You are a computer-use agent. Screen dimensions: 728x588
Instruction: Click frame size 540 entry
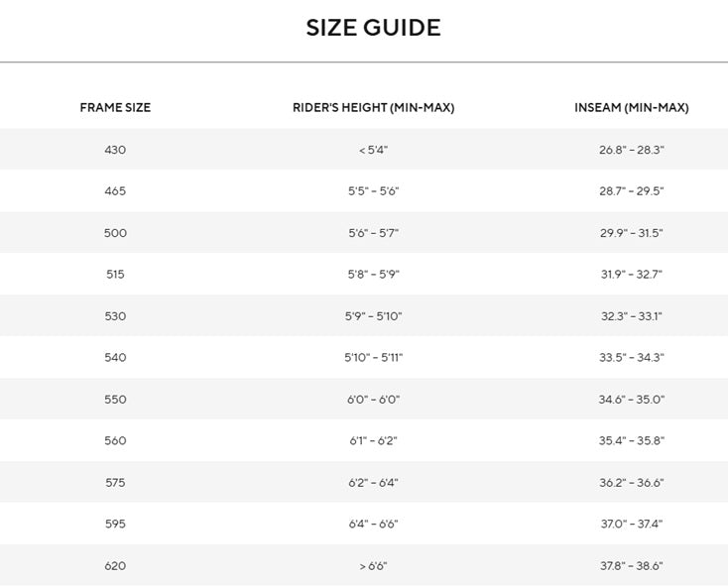[115, 357]
